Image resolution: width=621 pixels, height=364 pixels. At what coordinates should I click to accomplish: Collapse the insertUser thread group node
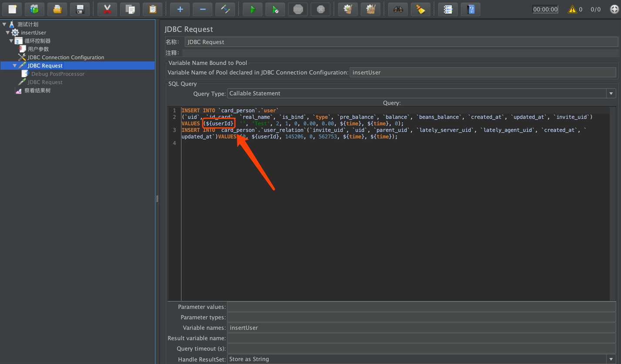pyautogui.click(x=8, y=33)
